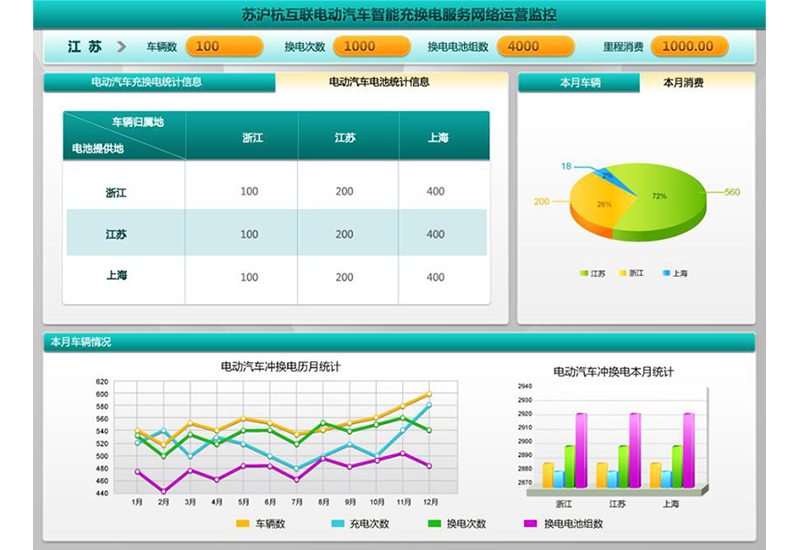Click the 车辆数 value pill showing 100
Screen dimensions: 800x550
[x=223, y=46]
